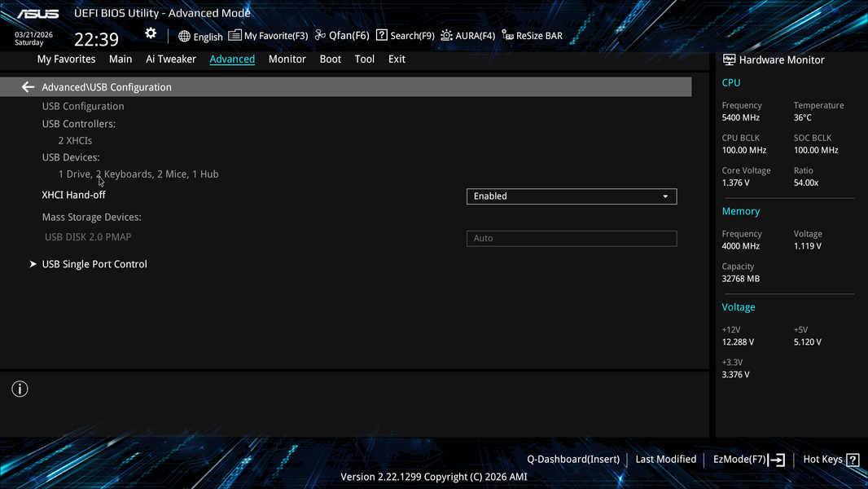Screen dimensions: 868x489
Task: Click the 22:39 clock
Action: point(96,39)
